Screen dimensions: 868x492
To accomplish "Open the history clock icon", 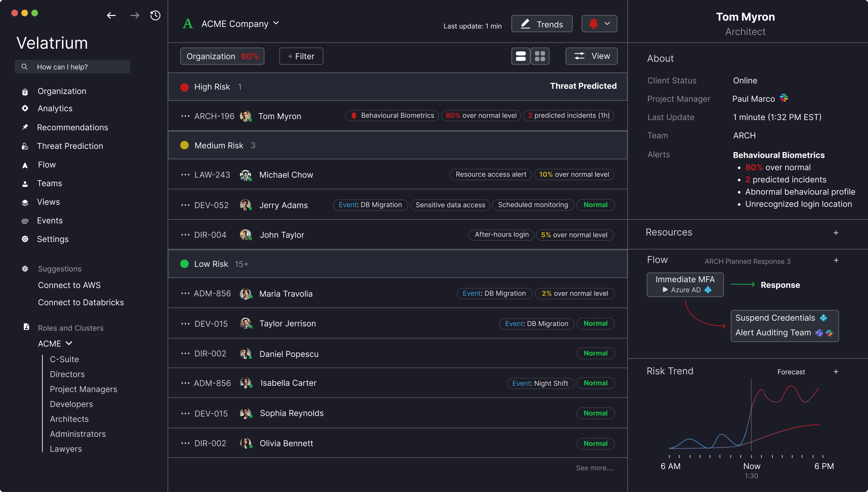I will click(155, 15).
